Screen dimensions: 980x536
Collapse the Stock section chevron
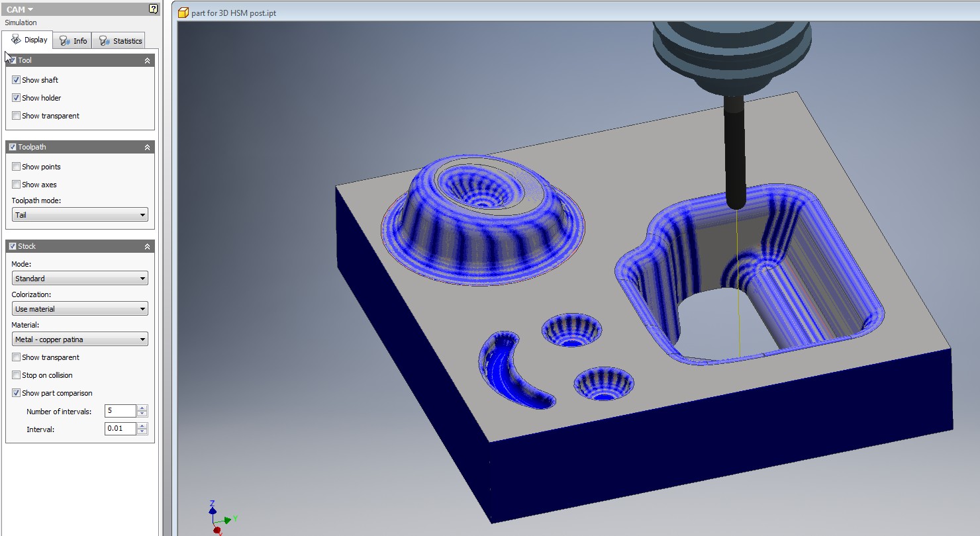pyautogui.click(x=147, y=246)
